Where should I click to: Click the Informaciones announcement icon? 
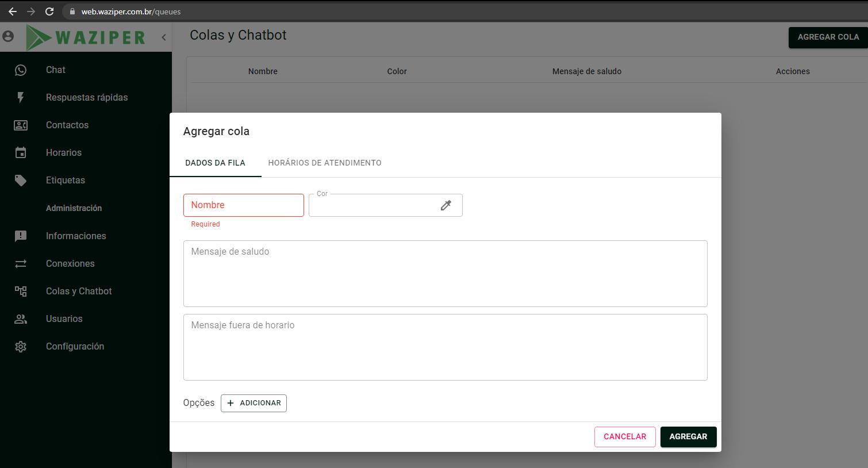coord(21,236)
